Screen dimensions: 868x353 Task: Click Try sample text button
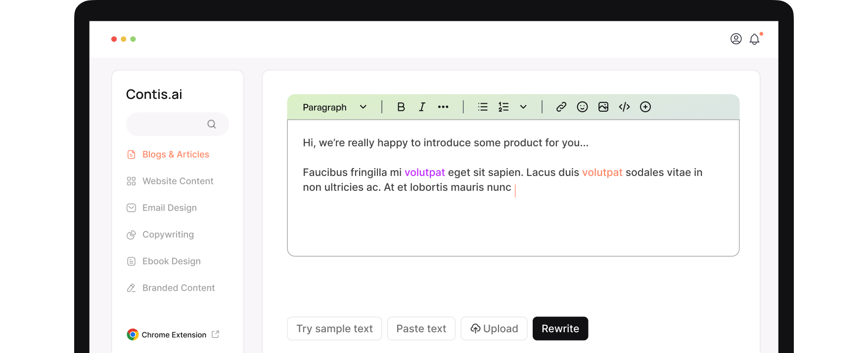click(334, 329)
